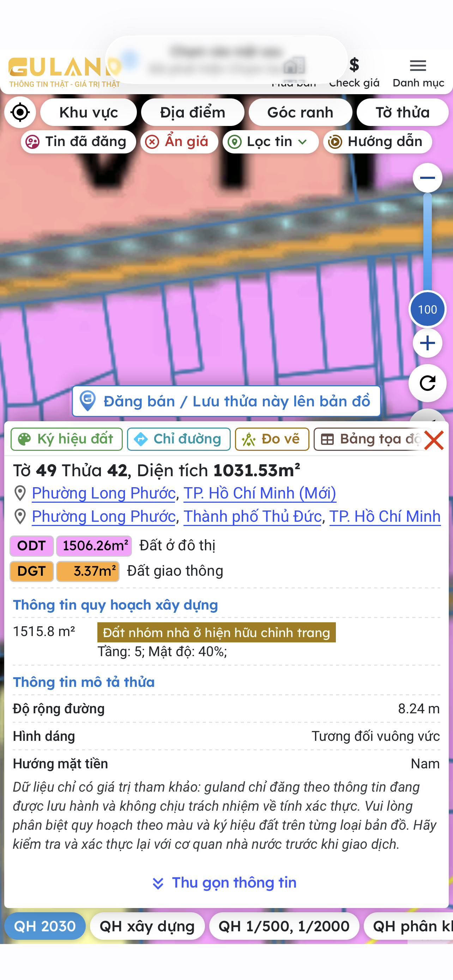Collapse details via Thu gọn thông tin
This screenshot has height=980, width=453.
point(224,883)
